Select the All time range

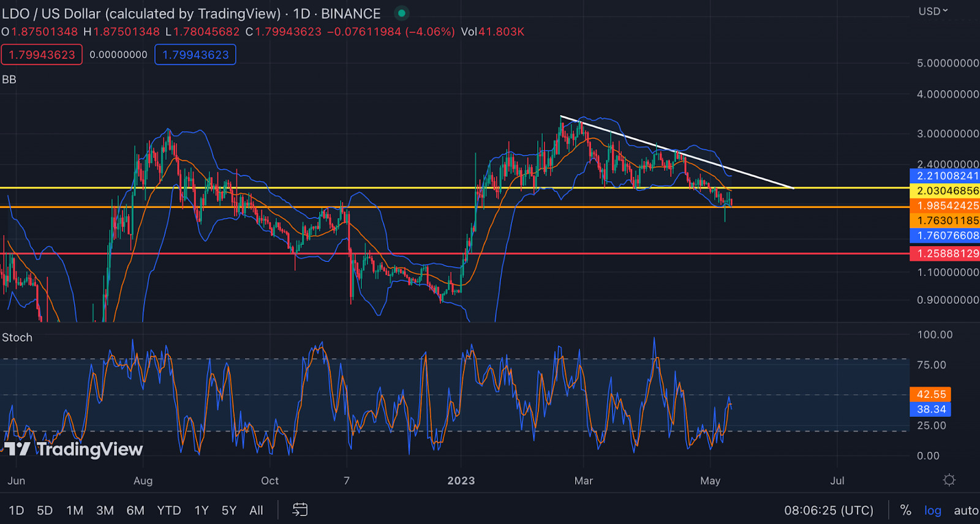pyautogui.click(x=256, y=510)
